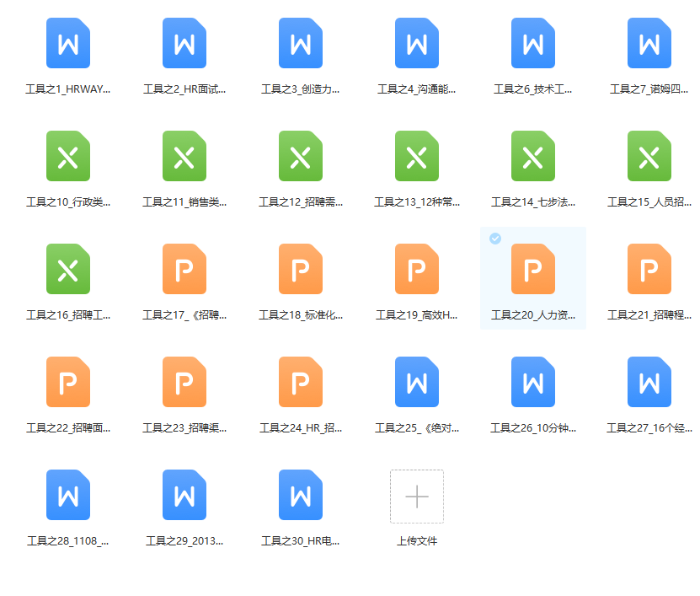Click the 上传文件 label
The width and height of the screenshot is (700, 596).
417,541
